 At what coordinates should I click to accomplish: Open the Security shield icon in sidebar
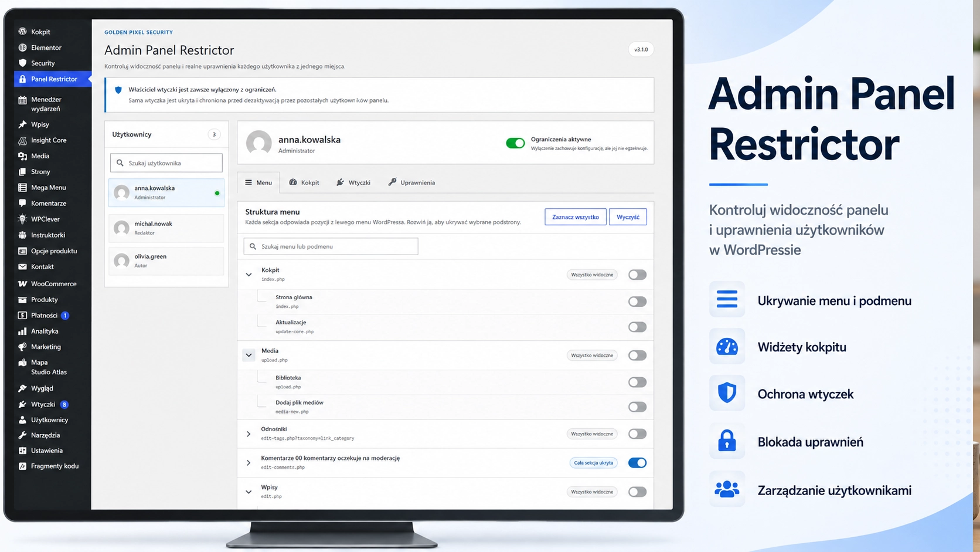(x=22, y=63)
